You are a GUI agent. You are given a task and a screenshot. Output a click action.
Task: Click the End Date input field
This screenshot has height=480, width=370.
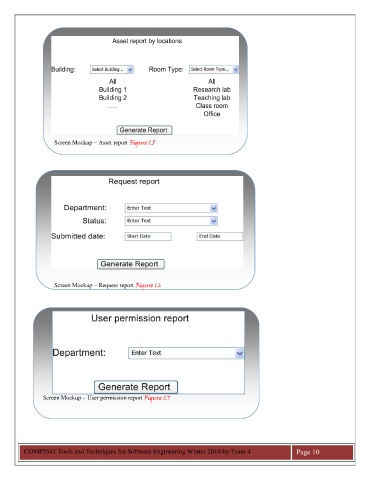[x=220, y=236]
